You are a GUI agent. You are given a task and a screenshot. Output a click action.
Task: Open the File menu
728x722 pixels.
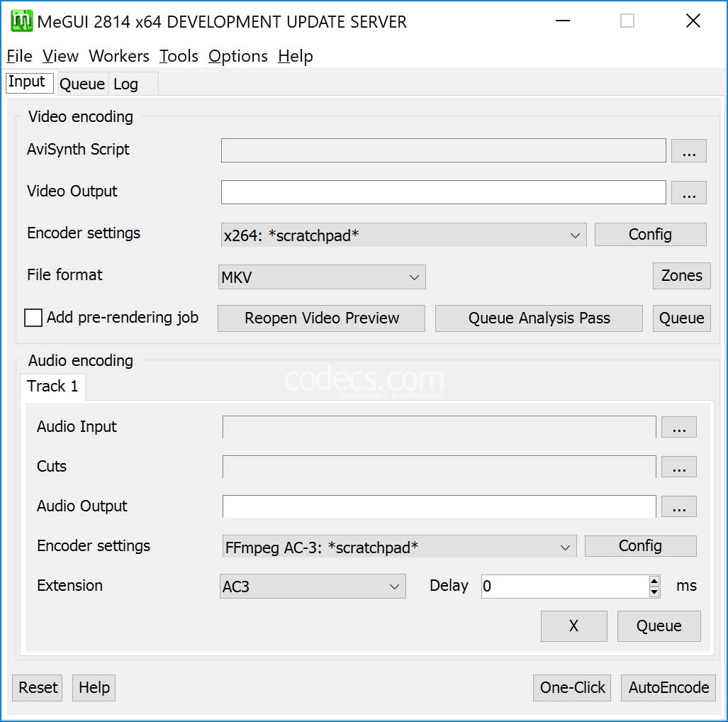pos(20,56)
